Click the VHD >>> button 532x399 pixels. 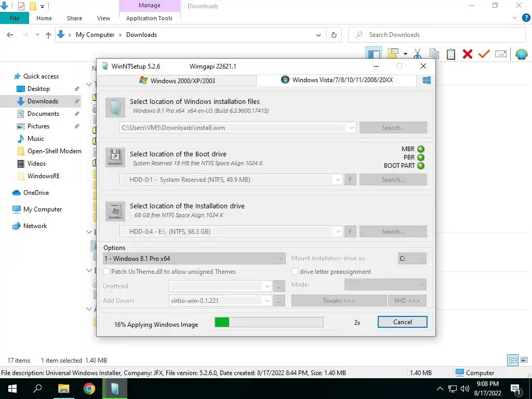[x=407, y=301]
